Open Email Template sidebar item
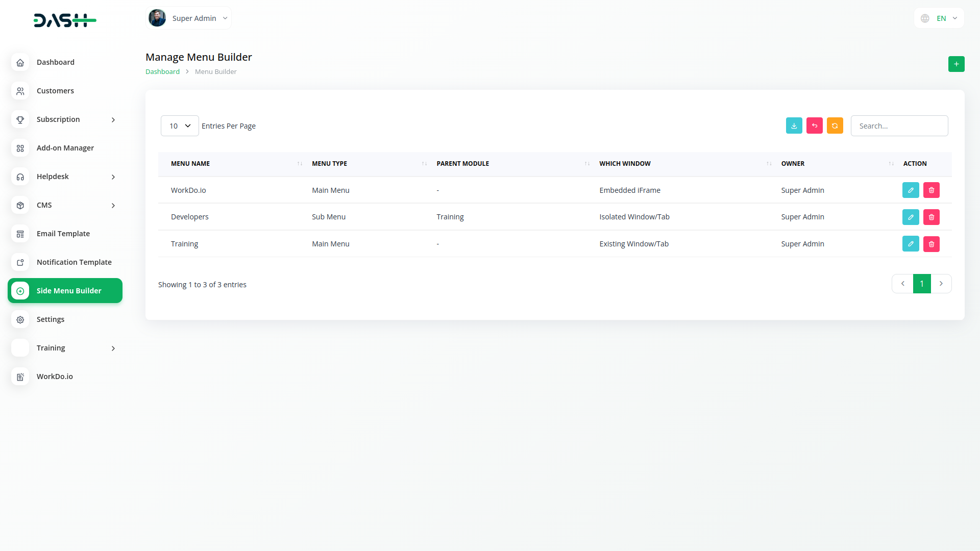980x551 pixels. click(63, 234)
